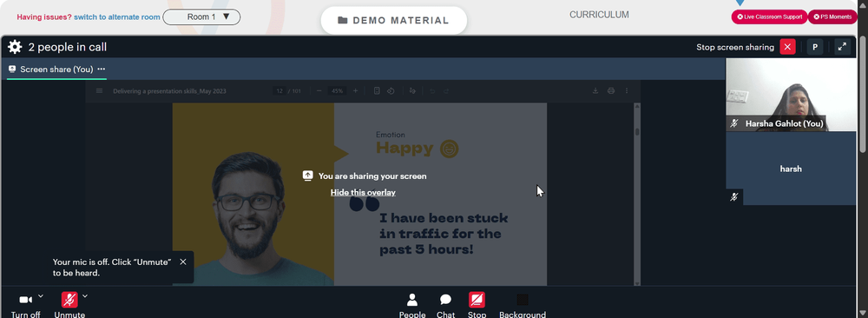The width and height of the screenshot is (868, 318).
Task: Select the PDF draw annotation tool
Action: click(412, 91)
